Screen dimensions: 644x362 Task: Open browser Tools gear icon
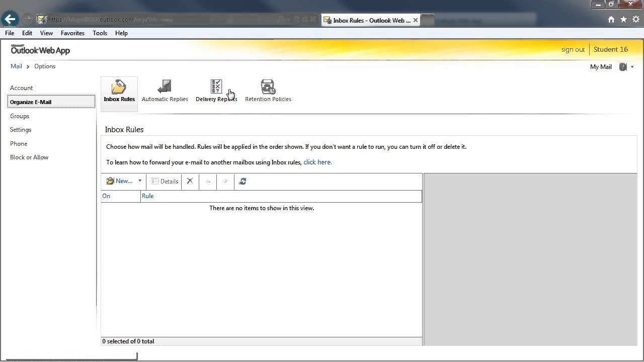point(636,20)
